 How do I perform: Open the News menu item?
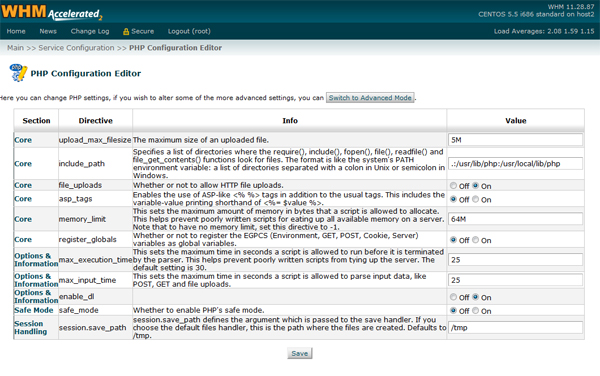(x=48, y=31)
